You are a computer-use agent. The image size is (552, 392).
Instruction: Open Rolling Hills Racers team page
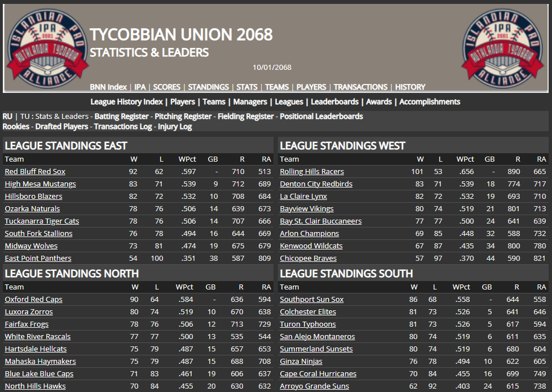(312, 172)
